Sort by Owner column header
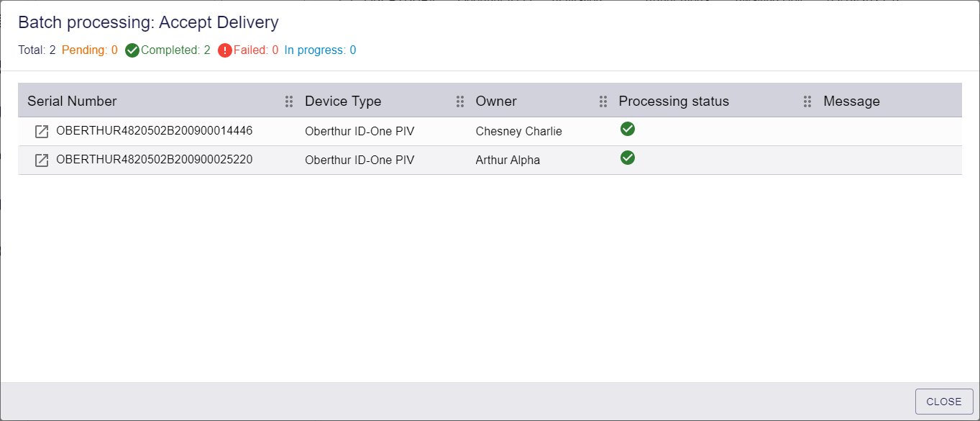980x421 pixels. click(496, 101)
